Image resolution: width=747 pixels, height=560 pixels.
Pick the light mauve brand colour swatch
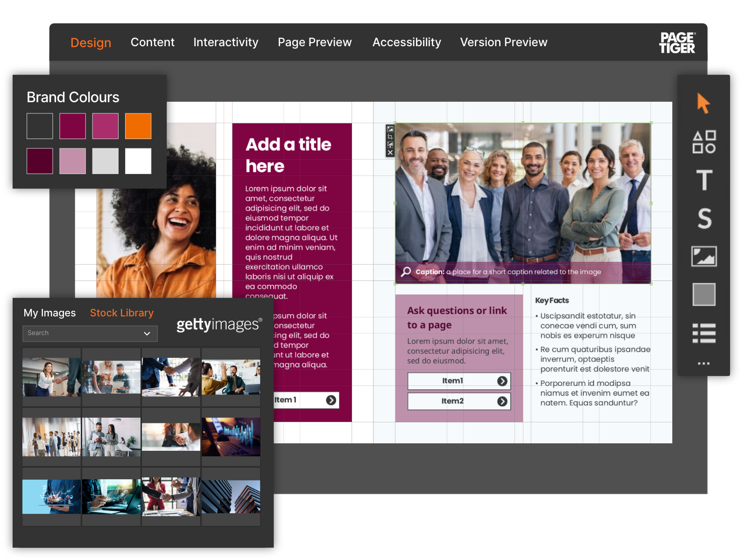(72, 161)
